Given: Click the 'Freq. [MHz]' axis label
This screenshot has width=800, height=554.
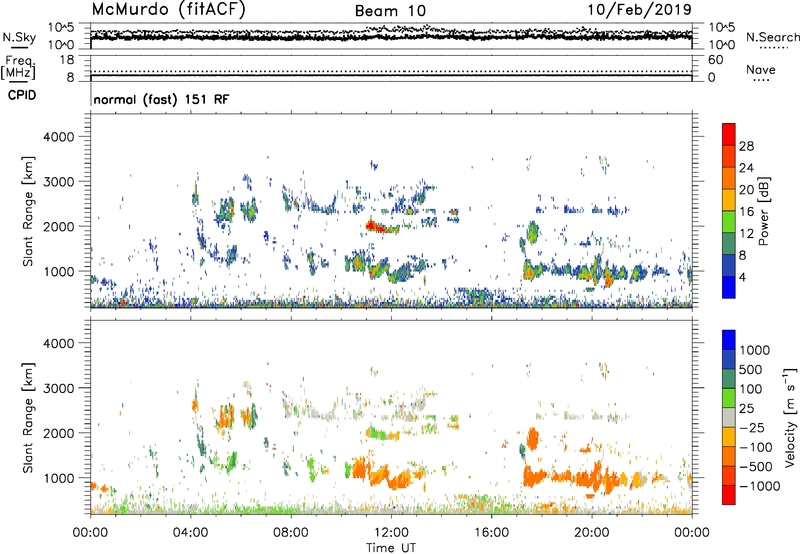Looking at the screenshot, I should pos(19,67).
